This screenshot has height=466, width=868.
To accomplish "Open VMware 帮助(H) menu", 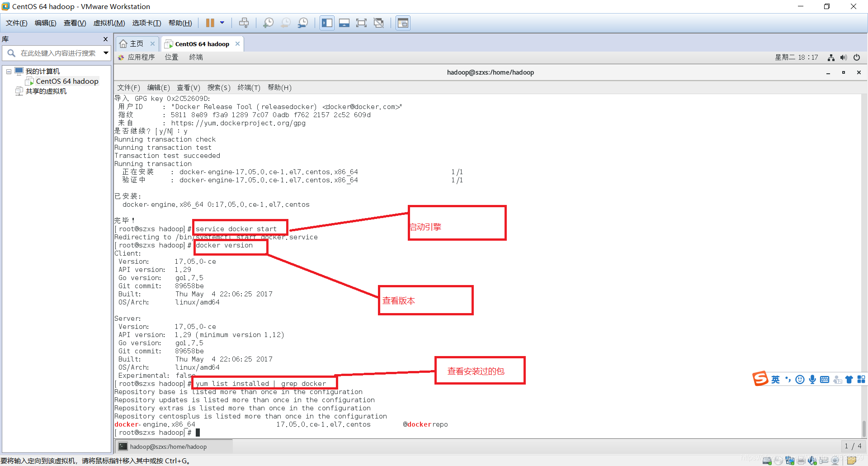I will point(180,23).
